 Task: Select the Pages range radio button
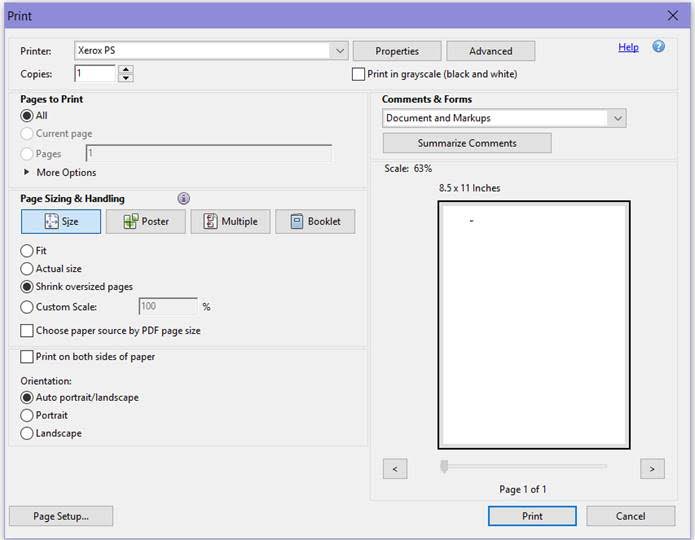(27, 154)
